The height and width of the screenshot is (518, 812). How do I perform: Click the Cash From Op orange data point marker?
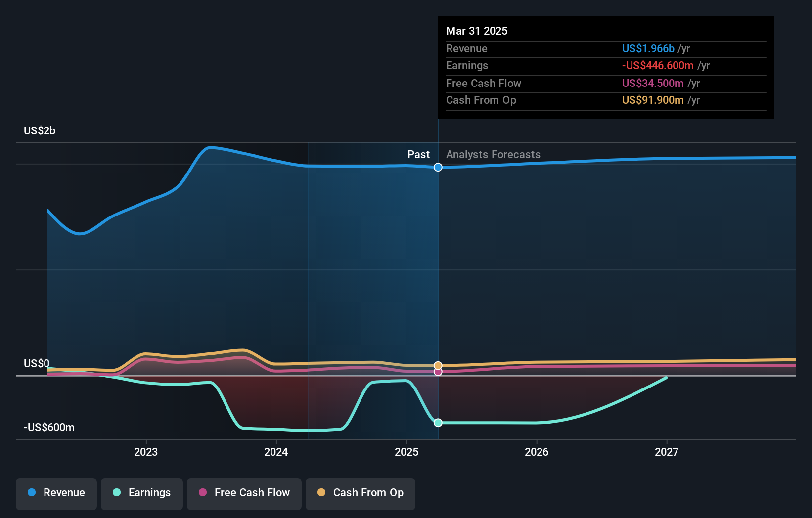click(x=438, y=366)
